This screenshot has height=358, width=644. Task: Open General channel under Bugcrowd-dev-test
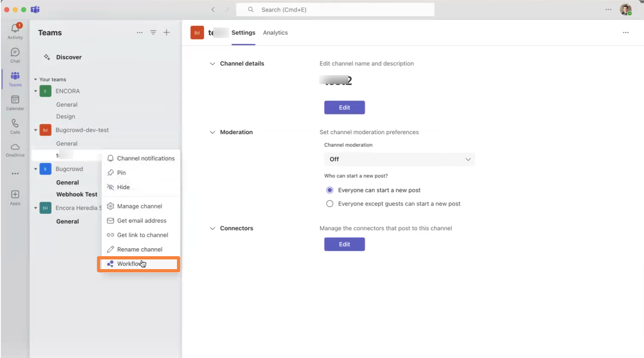pyautogui.click(x=67, y=143)
